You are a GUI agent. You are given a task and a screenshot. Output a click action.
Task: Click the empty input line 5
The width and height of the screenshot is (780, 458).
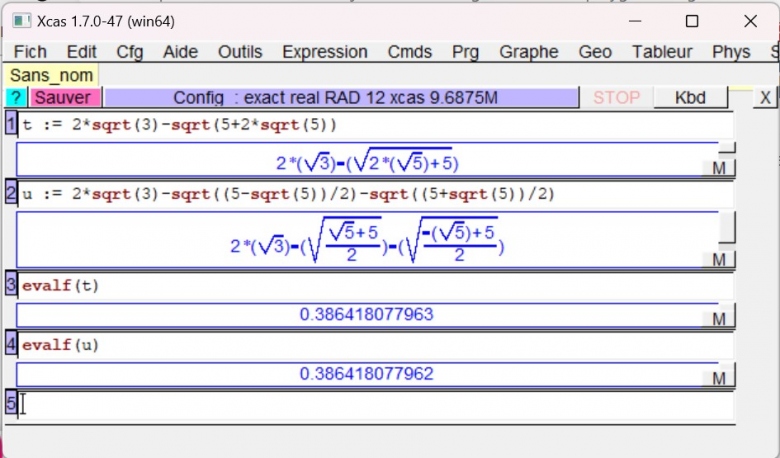coord(370,405)
